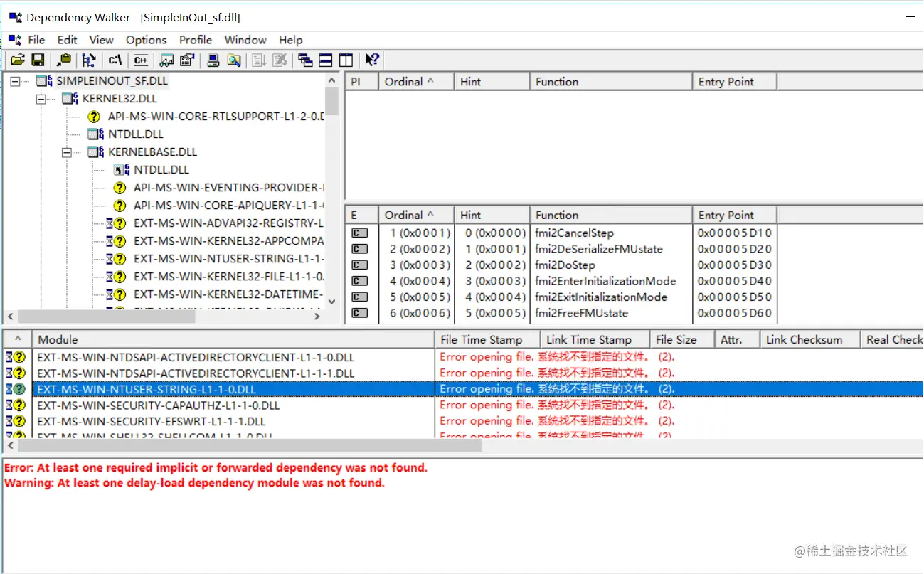The height and width of the screenshot is (574, 924).
Task: Click the Tile Vertically toolbar icon
Action: tap(346, 60)
